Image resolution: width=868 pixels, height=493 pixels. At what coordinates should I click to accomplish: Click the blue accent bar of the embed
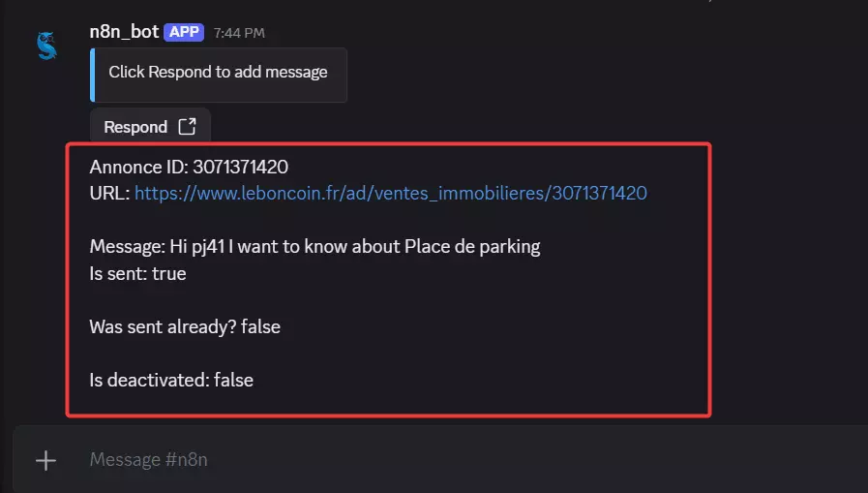(93, 75)
